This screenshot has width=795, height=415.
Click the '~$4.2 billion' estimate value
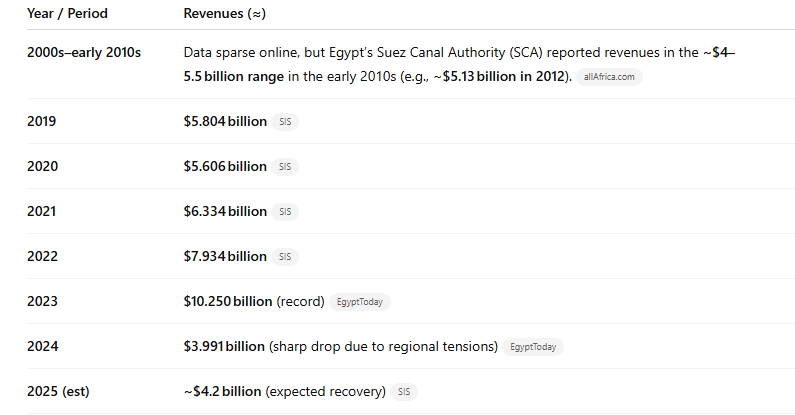click(223, 392)
